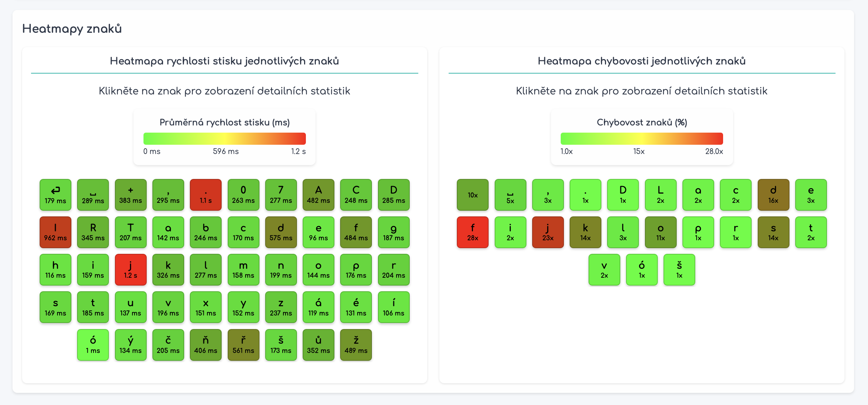Click the capital 'I' tile showing 962 ms
This screenshot has width=868, height=405.
[x=55, y=232]
